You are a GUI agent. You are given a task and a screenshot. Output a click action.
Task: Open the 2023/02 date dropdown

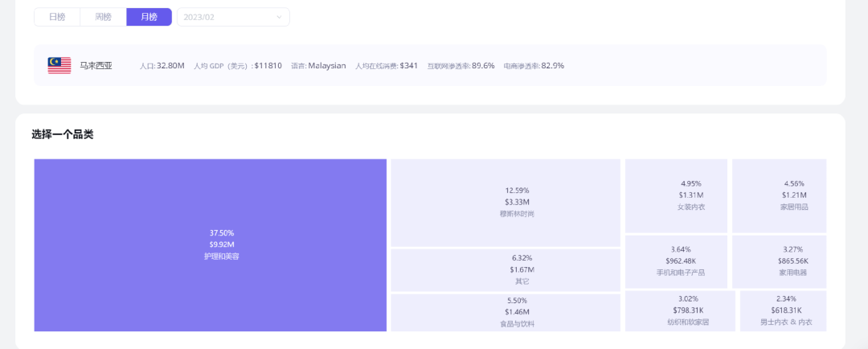[233, 17]
